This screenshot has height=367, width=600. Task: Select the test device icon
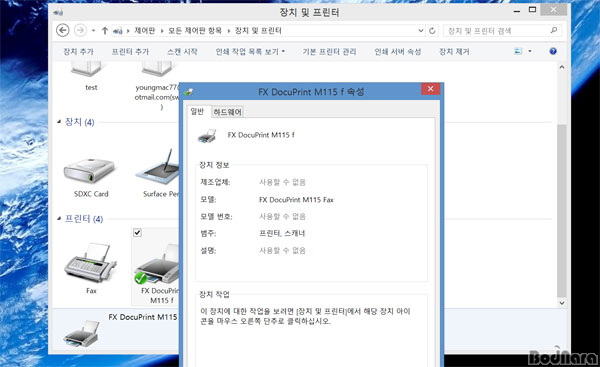tap(87, 69)
